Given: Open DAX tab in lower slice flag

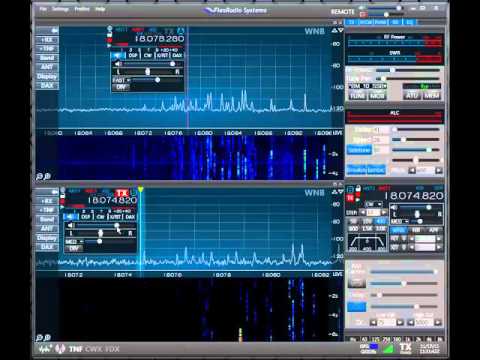Looking at the screenshot, I should click(x=130, y=217).
